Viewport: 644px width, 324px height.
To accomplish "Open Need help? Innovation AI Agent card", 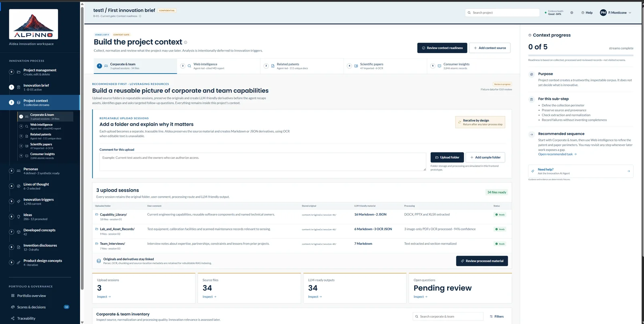I will (x=581, y=171).
